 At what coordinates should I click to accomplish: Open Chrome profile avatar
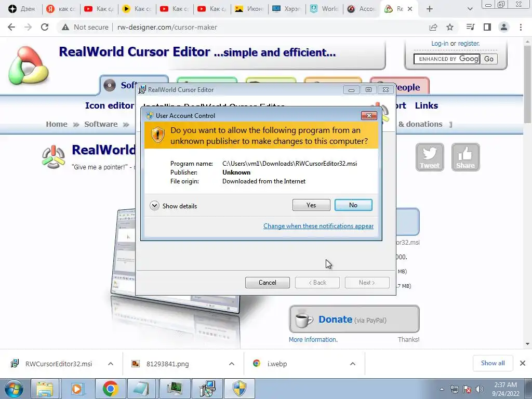coord(504,27)
